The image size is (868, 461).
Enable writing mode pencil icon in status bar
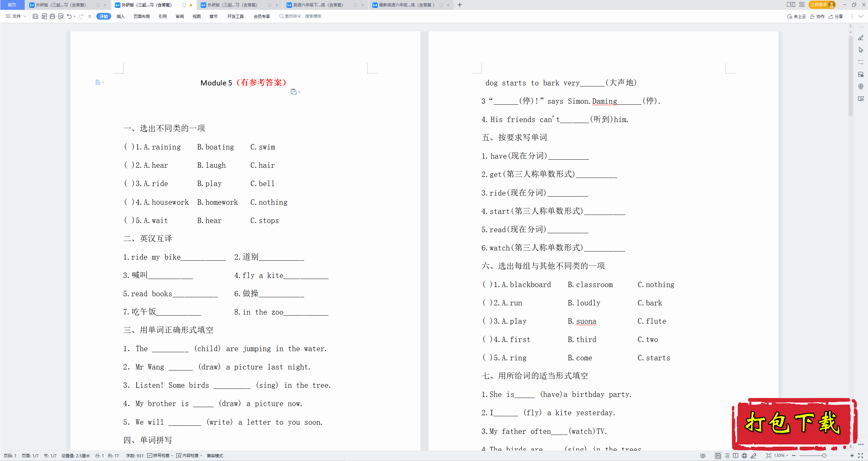click(753, 456)
